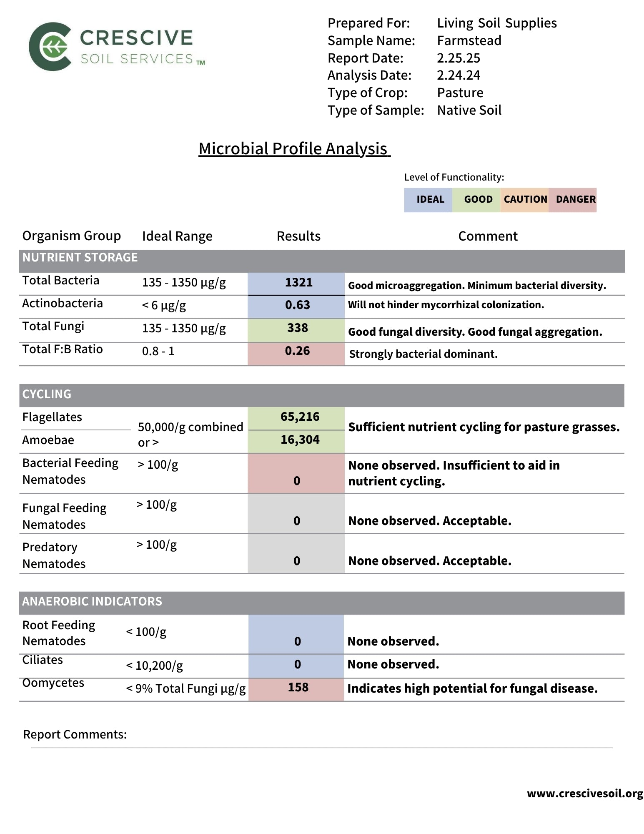Select the CAUTION orange legend swatch
644x834 pixels.
coord(524,200)
